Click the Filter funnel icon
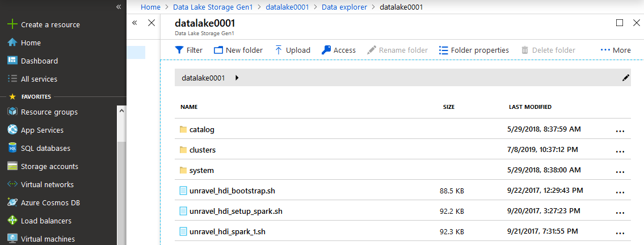The height and width of the screenshot is (245, 644). (x=179, y=50)
